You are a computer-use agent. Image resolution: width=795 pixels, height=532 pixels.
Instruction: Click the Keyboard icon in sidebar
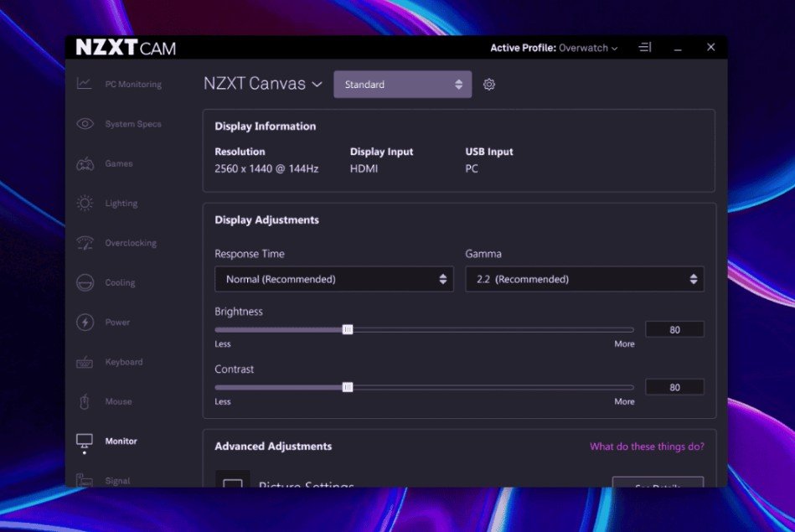[85, 362]
